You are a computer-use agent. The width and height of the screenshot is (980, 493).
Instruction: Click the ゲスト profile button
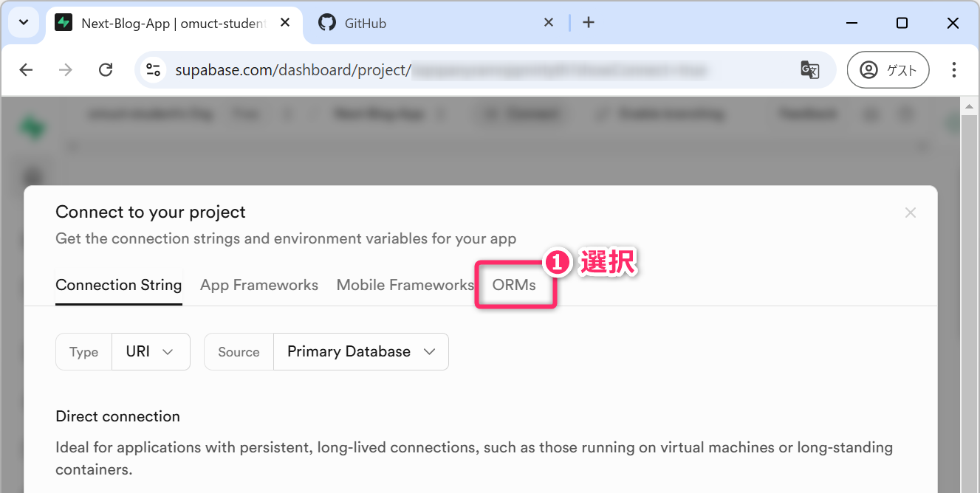click(888, 70)
